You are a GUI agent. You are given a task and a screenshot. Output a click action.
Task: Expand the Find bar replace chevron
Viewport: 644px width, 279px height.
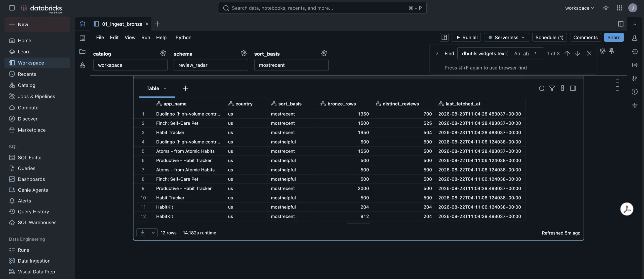pyautogui.click(x=437, y=53)
